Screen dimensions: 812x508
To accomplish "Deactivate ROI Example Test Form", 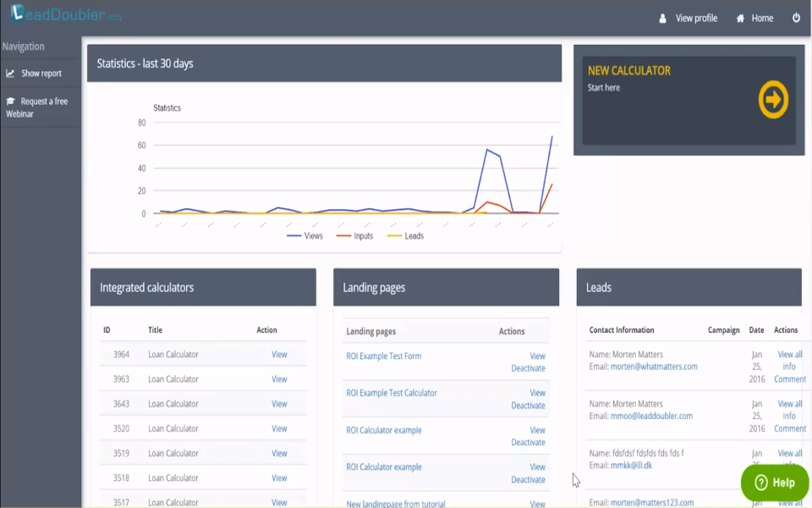I will (528, 368).
